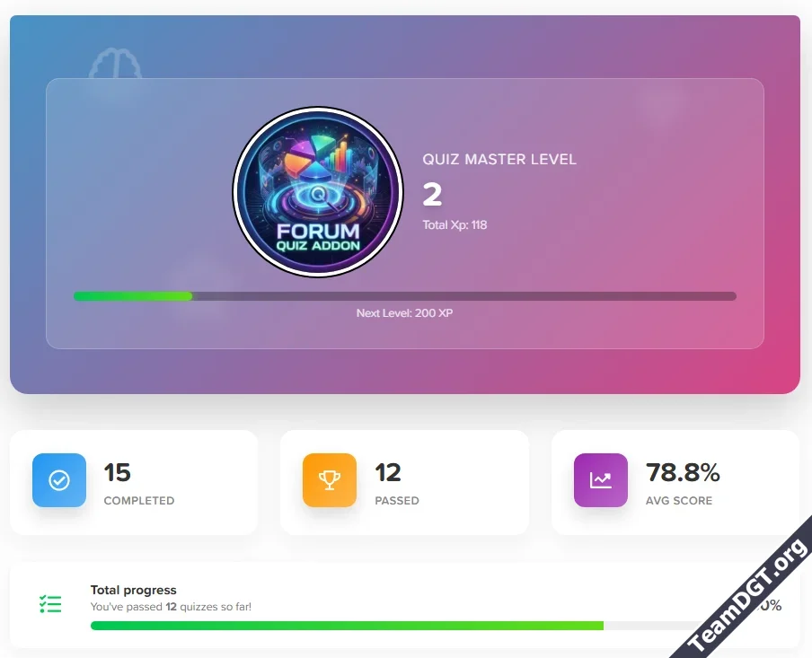812x658 pixels.
Task: Click the Total Xp: 118 label
Action: [454, 224]
